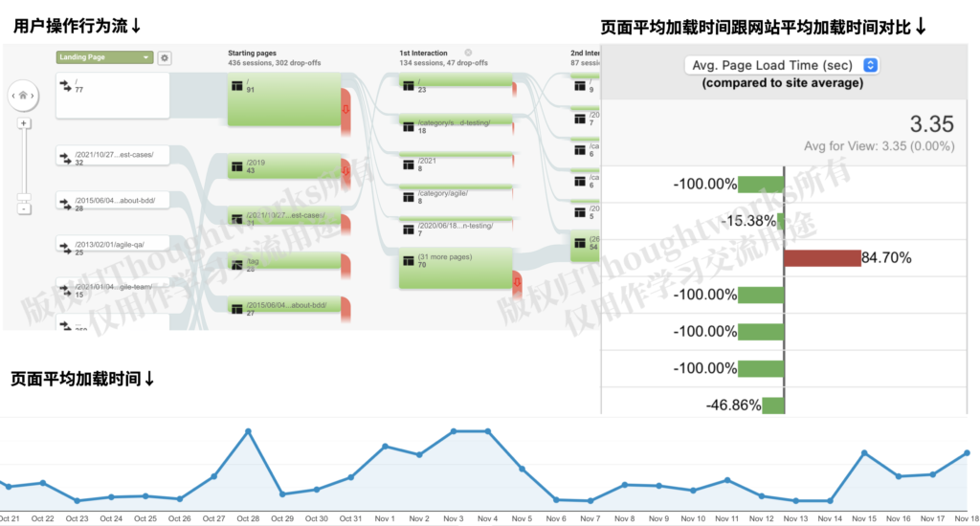This screenshot has width=980, height=526.
Task: Click the Nov 18 data point
Action: [x=967, y=453]
